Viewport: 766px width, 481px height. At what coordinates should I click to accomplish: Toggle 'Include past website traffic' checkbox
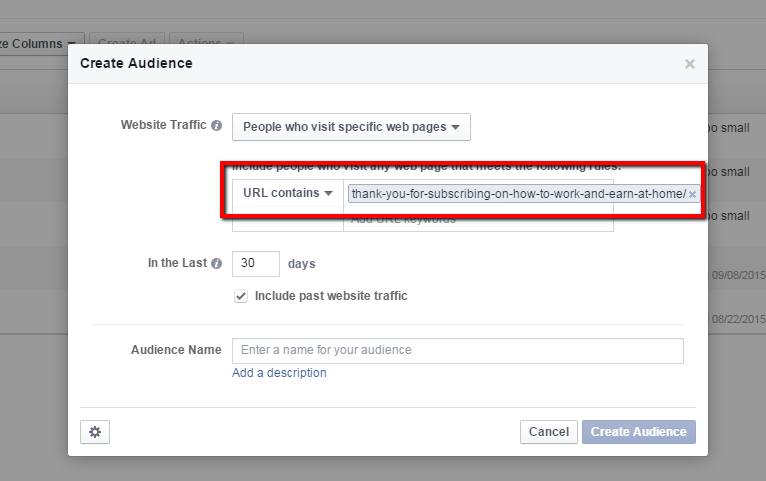click(x=240, y=296)
